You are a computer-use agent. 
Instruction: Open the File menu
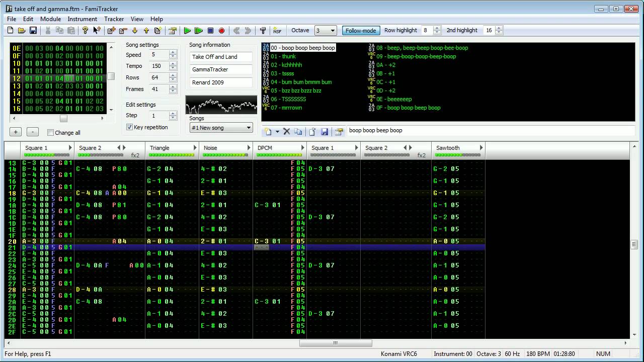(x=12, y=19)
